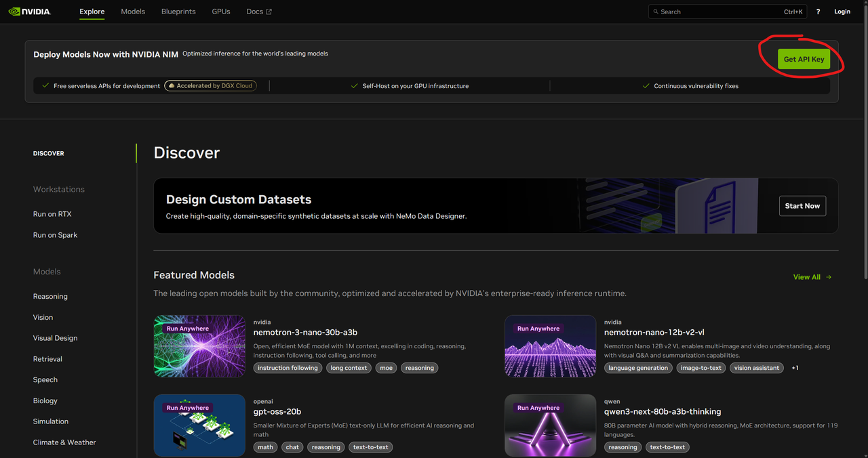Click the moe tag
Image resolution: width=868 pixels, height=458 pixels.
(x=386, y=368)
